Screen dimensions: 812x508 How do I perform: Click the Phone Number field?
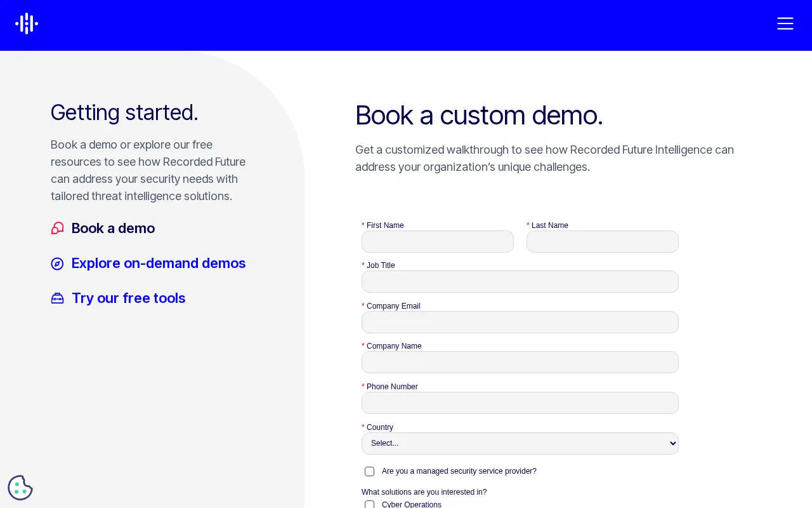[520, 403]
